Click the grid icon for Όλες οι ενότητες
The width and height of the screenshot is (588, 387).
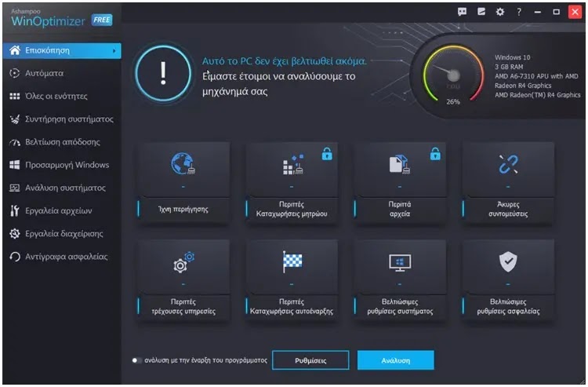click(14, 97)
